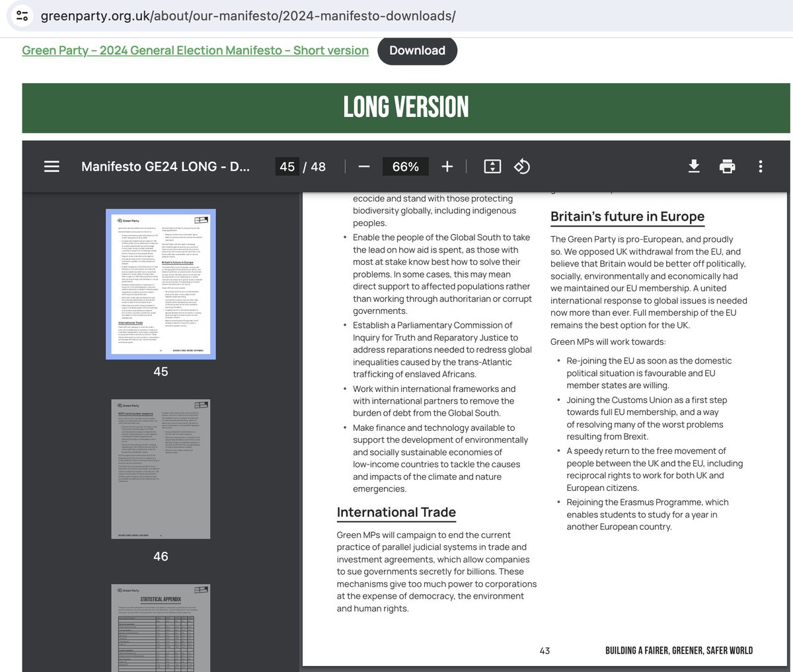Print the manifesto using the printer icon
The image size is (793, 672).
(x=727, y=167)
